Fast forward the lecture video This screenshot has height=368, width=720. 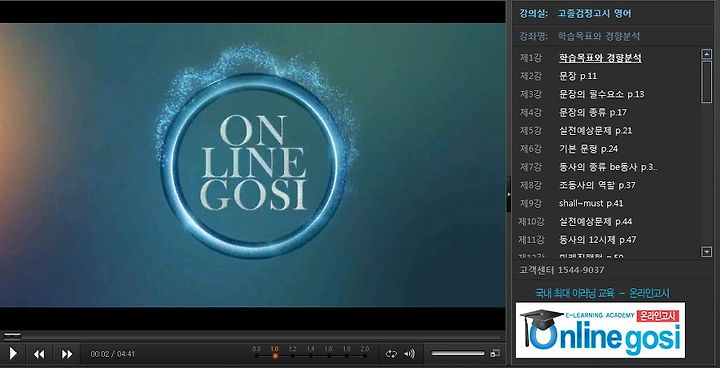[67, 354]
